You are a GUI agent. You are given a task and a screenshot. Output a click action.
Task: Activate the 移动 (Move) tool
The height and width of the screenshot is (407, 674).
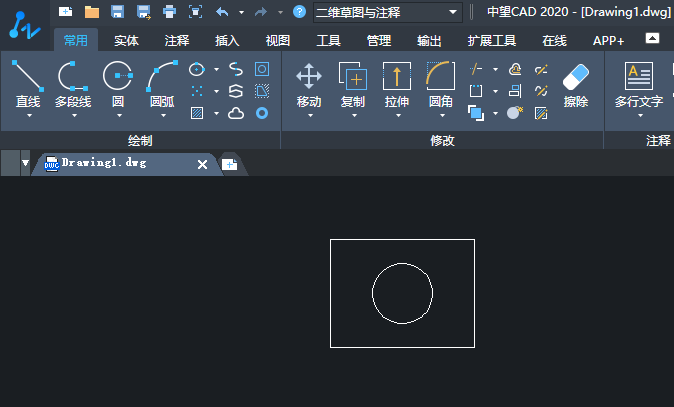click(309, 85)
